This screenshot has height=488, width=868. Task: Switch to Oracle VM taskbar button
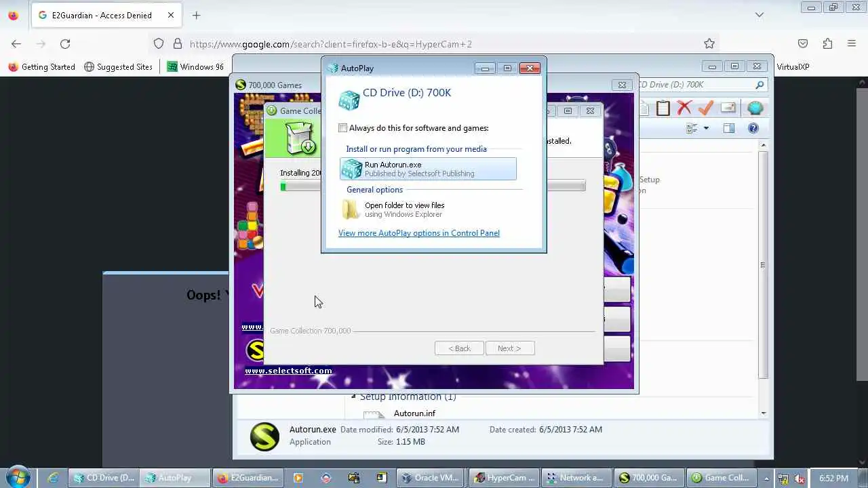[x=432, y=478]
